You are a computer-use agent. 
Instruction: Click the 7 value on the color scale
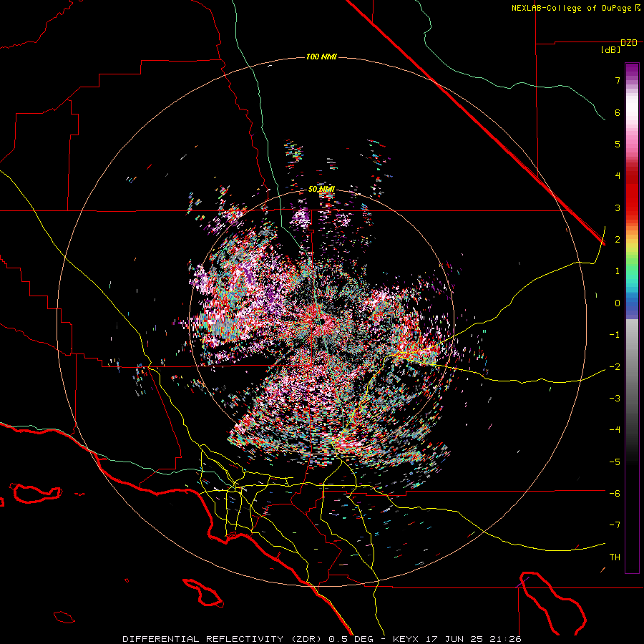point(618,80)
